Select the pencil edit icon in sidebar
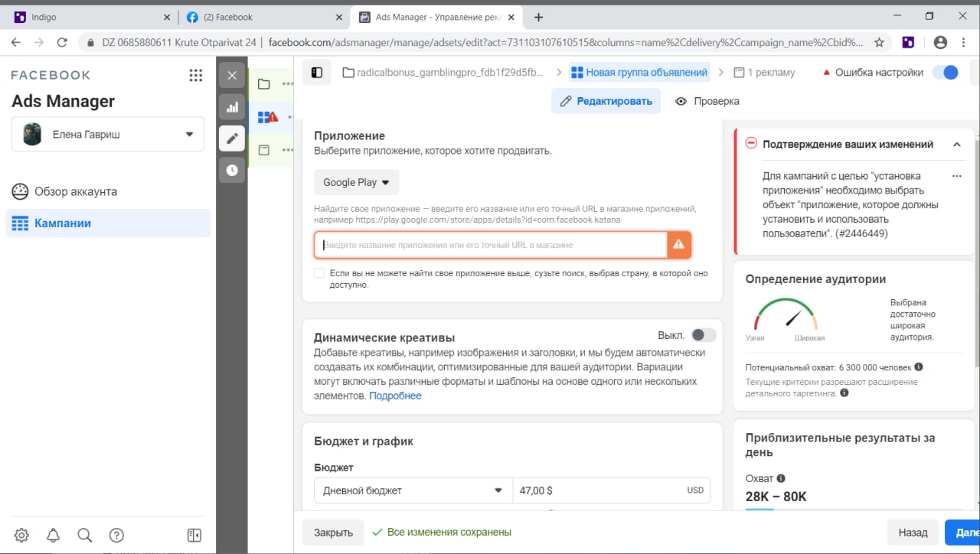 pos(232,138)
